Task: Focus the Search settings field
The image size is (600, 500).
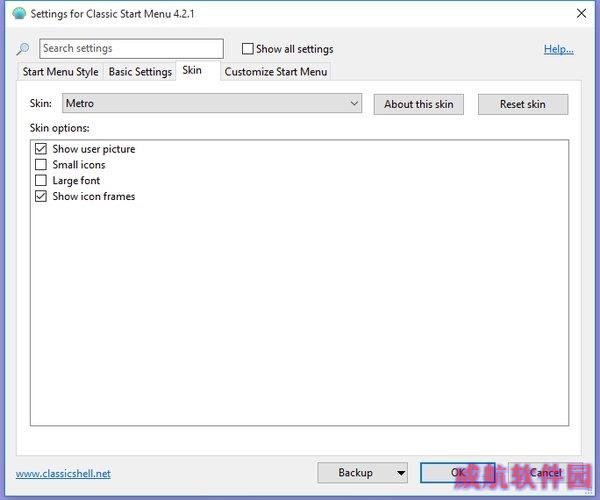Action: 131,49
